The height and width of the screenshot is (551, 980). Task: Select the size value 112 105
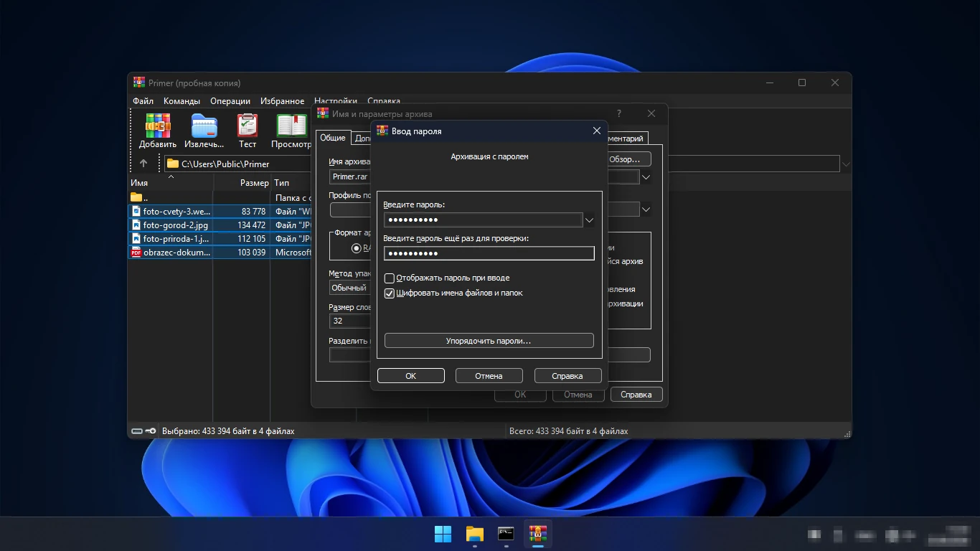252,239
